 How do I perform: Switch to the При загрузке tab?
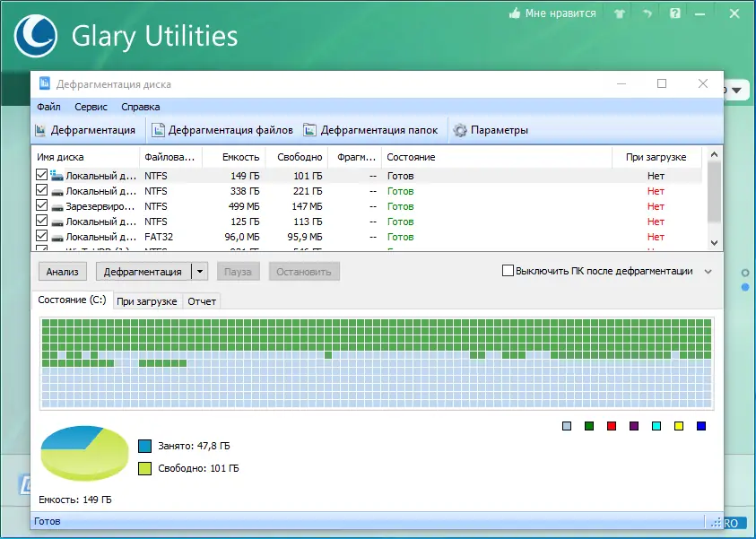pyautogui.click(x=147, y=301)
